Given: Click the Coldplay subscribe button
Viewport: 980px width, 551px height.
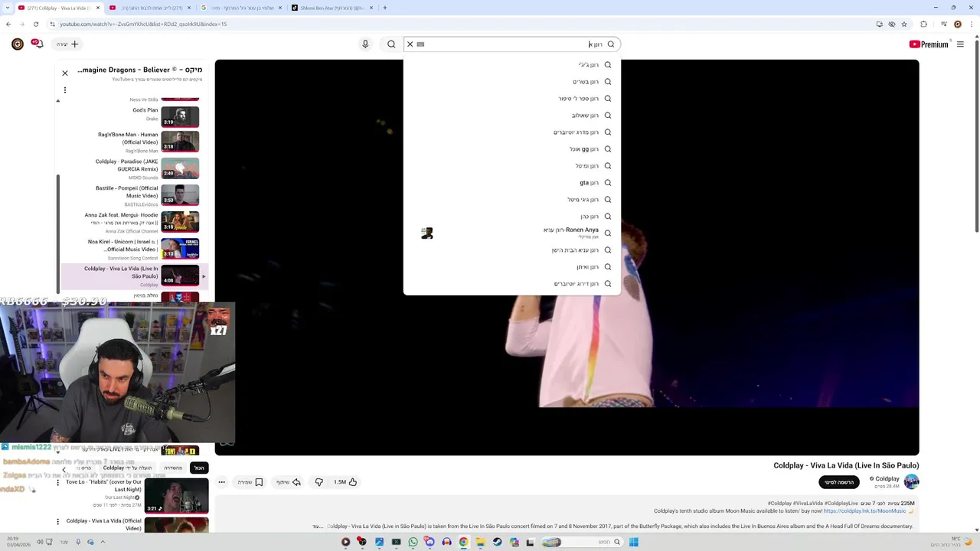Looking at the screenshot, I should [839, 482].
